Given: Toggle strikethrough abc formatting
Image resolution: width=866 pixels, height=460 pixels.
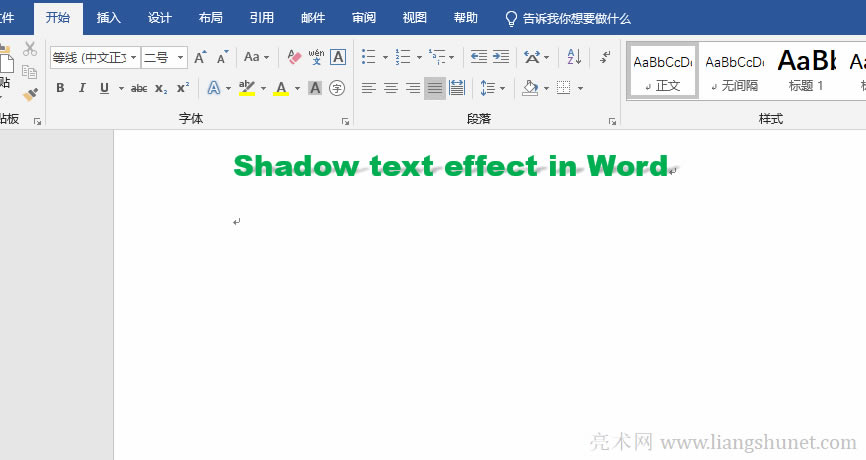Looking at the screenshot, I should pos(139,88).
